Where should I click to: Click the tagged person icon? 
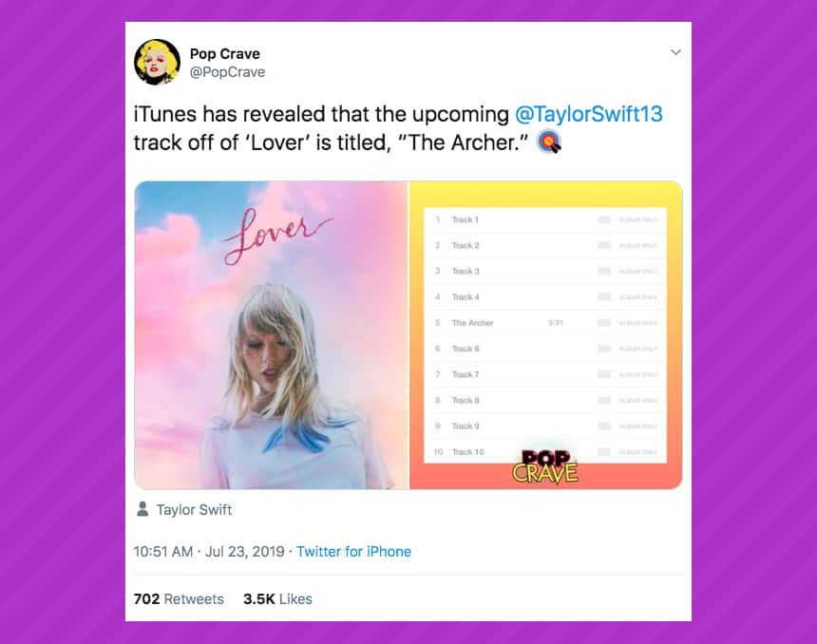click(x=142, y=509)
